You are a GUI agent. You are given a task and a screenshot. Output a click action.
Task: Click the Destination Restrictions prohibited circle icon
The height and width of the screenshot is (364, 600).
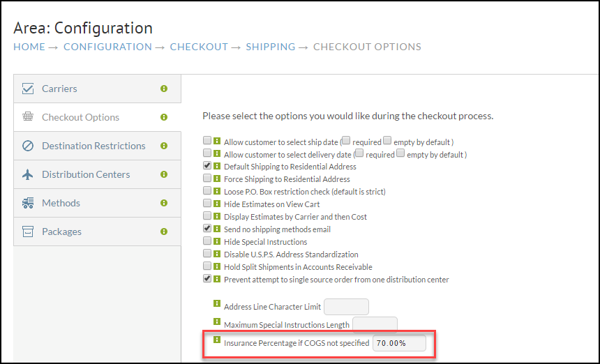tap(28, 146)
